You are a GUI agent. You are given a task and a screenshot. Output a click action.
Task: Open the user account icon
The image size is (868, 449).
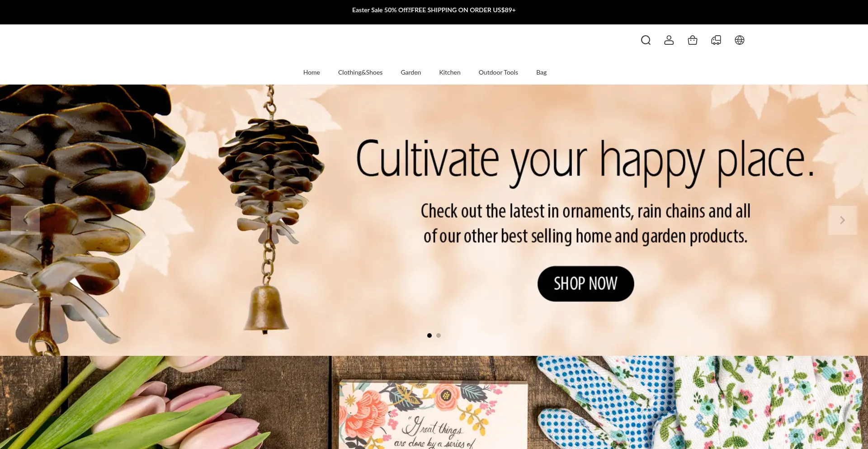click(x=669, y=40)
